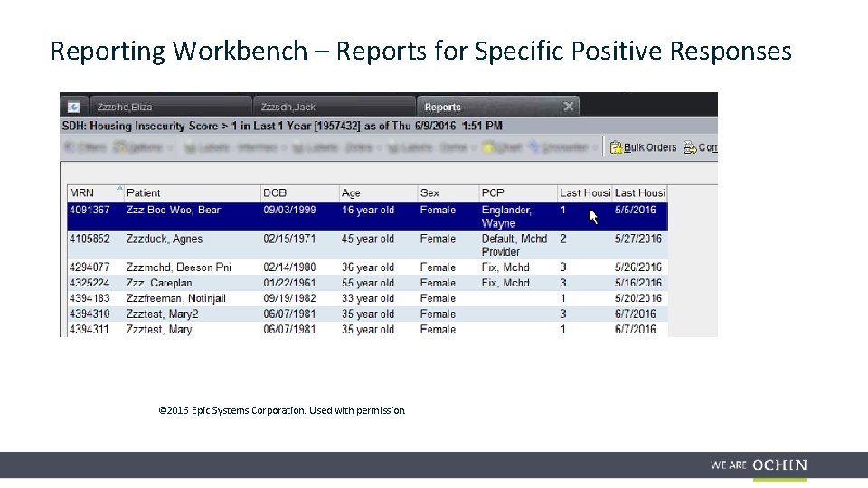Click date 5/26/2016 cell
Viewport: 868px width, 488px height.
[638, 267]
